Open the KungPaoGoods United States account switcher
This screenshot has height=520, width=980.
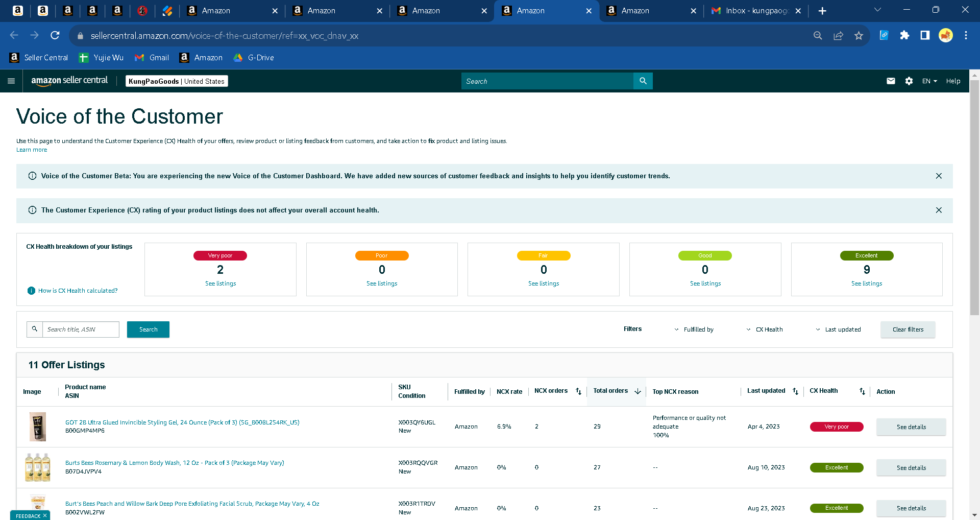(x=177, y=81)
